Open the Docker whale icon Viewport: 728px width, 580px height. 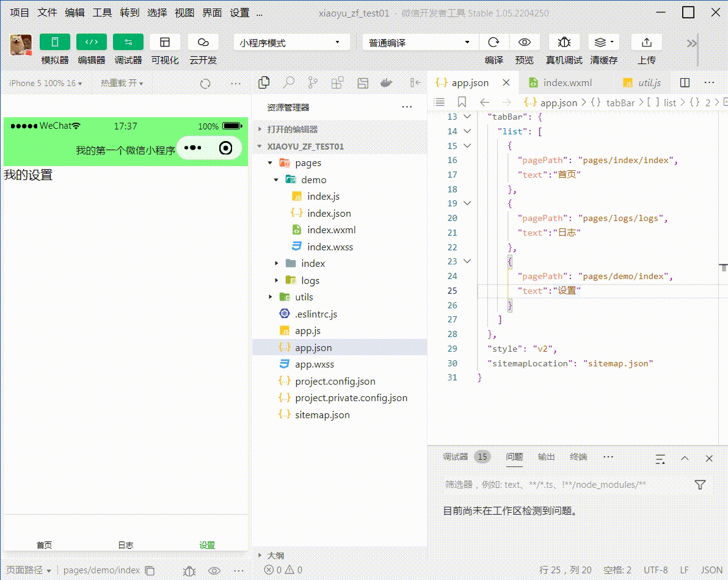tap(386, 82)
